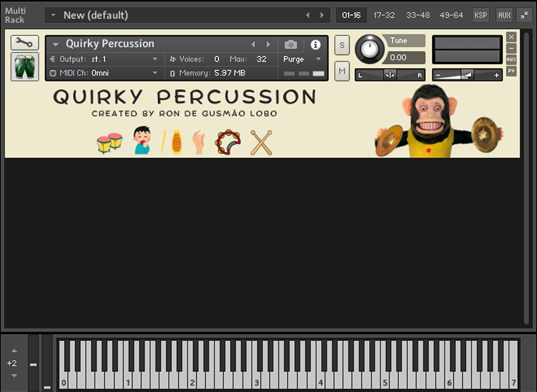Screen dimensions: 537x392
Task: Switch to rack page 33-48
Action: click(x=418, y=15)
